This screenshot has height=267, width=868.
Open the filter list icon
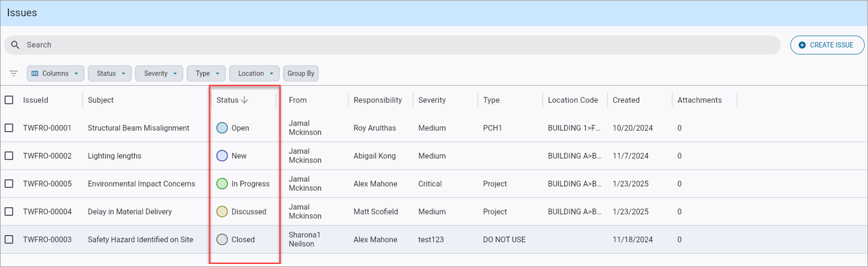click(x=13, y=74)
